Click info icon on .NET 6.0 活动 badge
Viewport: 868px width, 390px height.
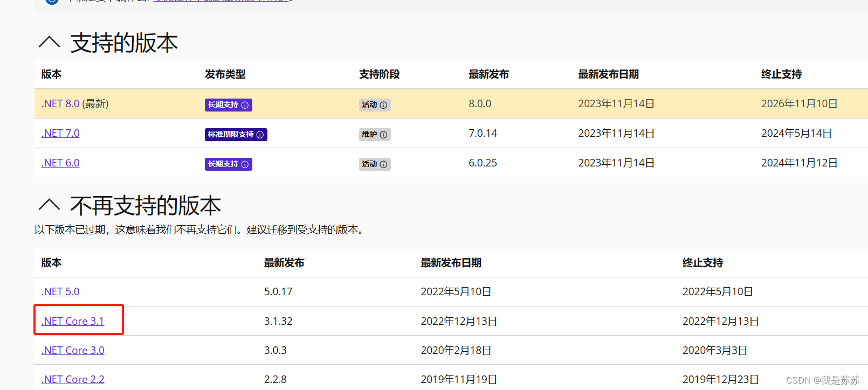point(383,164)
